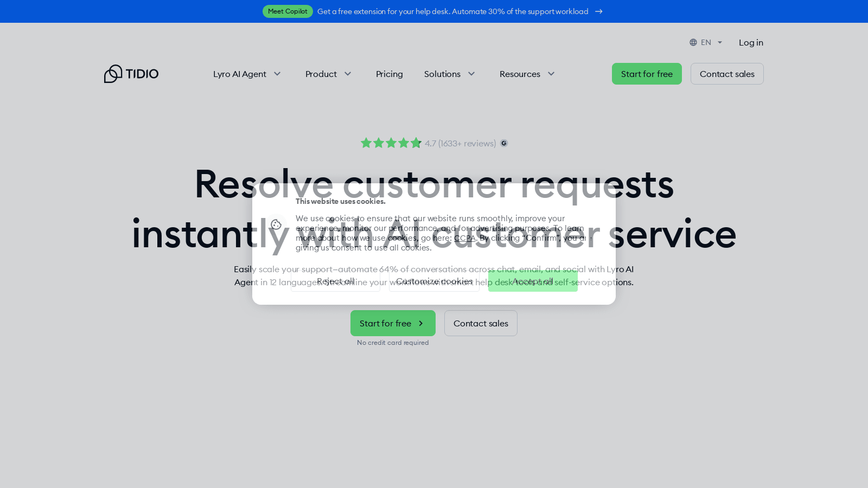
Task: Click hero Contact sales button
Action: point(481,323)
